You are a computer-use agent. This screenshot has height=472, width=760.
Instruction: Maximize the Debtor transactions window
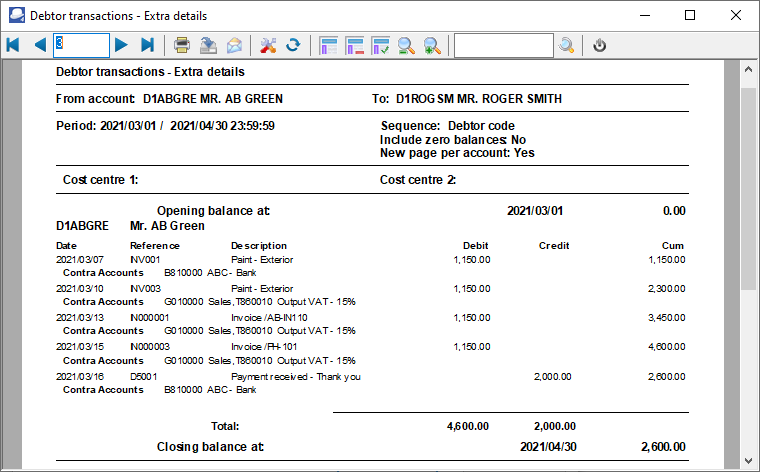click(690, 15)
